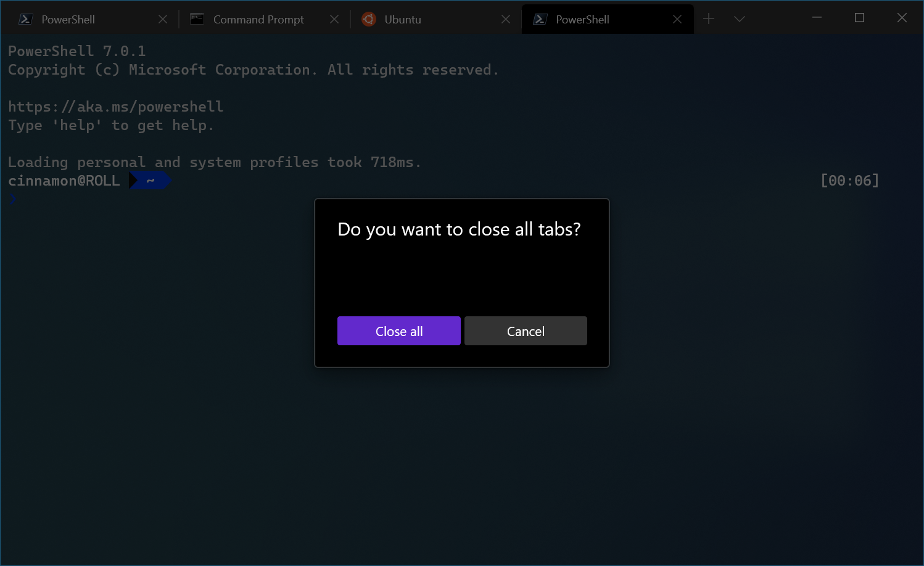Image resolution: width=924 pixels, height=566 pixels.
Task: Switch to the Ubuntu tab
Action: click(x=404, y=18)
